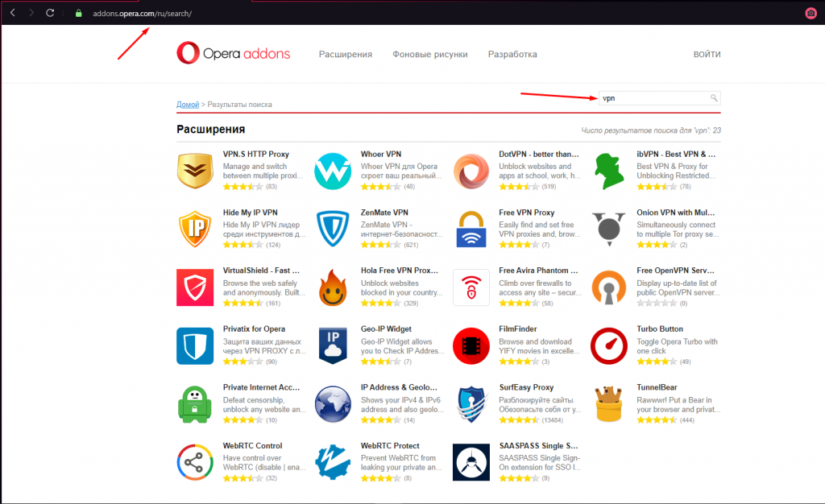Click the Whoer VPN extension icon
This screenshot has height=504, width=825.
tap(333, 171)
